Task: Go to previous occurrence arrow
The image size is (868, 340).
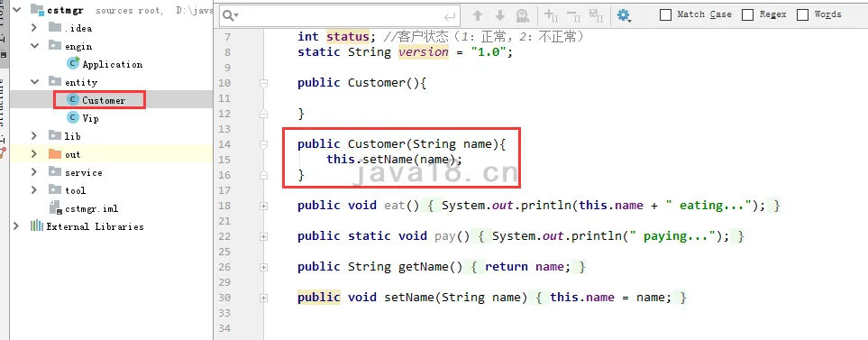Action: pos(477,15)
